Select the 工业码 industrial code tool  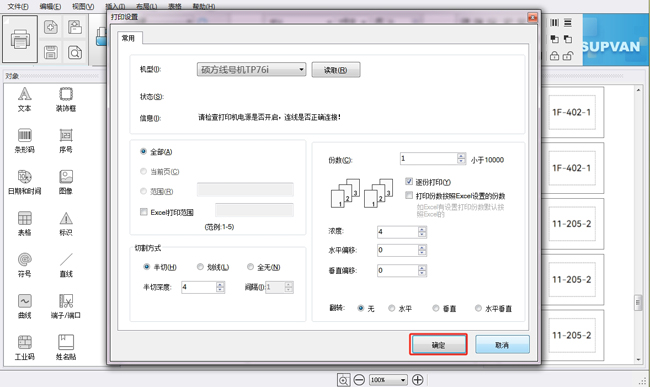click(24, 348)
